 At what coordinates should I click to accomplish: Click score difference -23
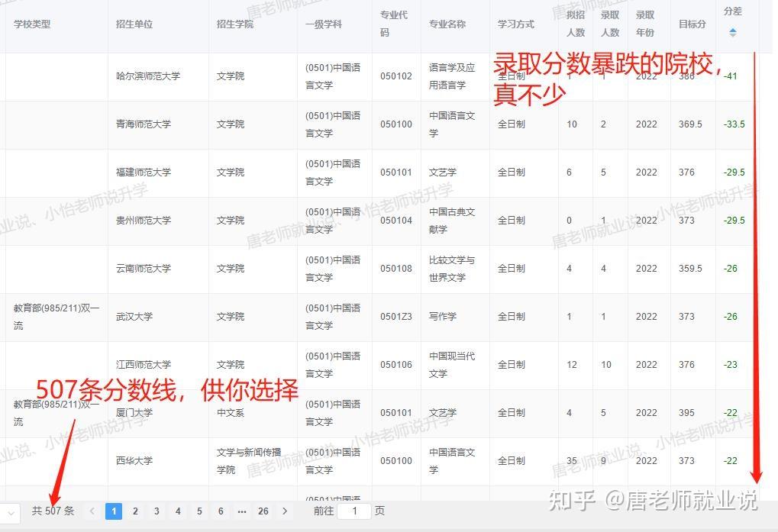tap(731, 365)
